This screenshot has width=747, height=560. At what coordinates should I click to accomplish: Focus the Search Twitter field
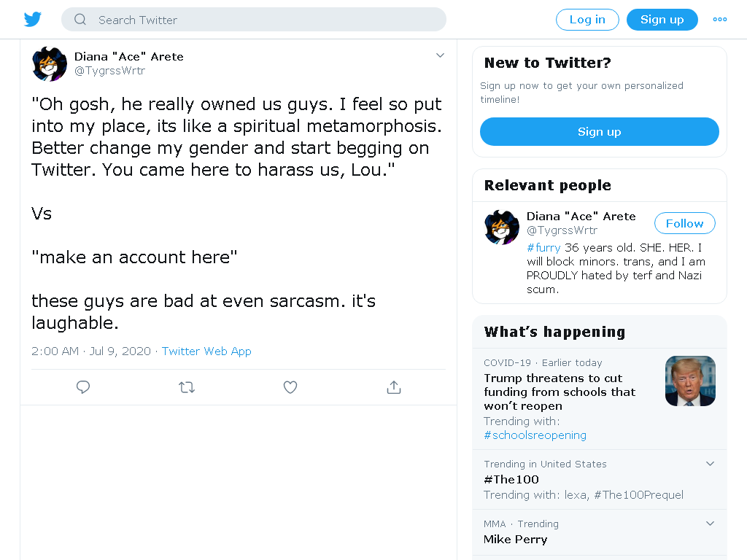254,20
